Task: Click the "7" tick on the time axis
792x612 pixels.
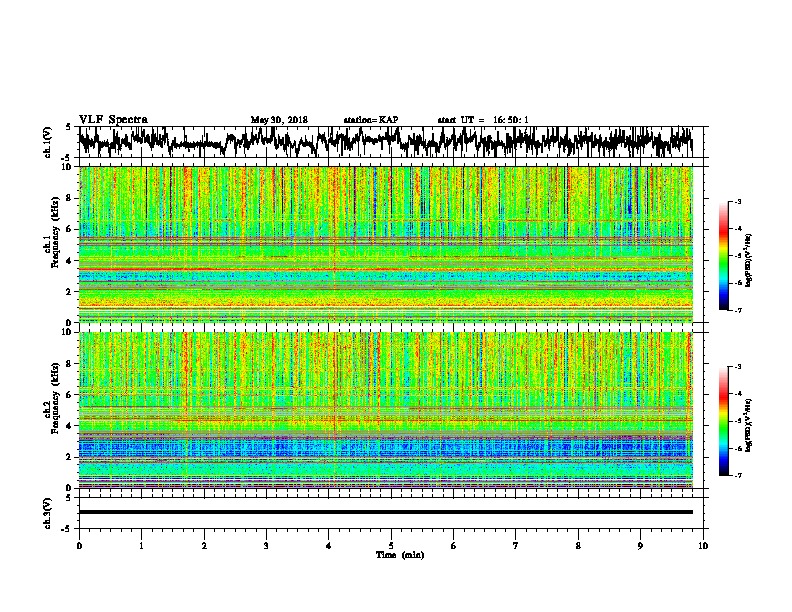Action: coord(516,546)
